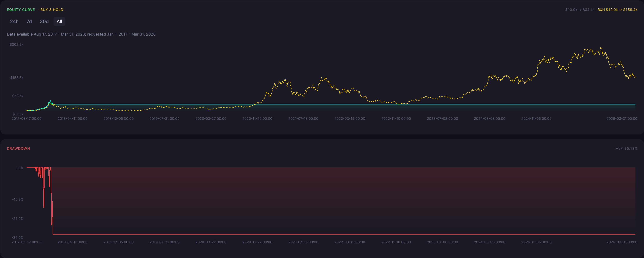Click the 0.0% drawdown axis label
This screenshot has width=644, height=258.
[x=19, y=168]
